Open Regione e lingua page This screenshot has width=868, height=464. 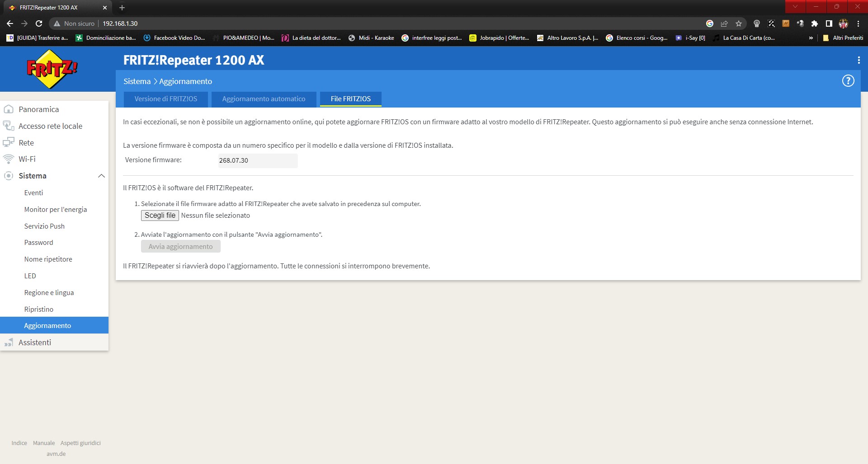click(49, 293)
